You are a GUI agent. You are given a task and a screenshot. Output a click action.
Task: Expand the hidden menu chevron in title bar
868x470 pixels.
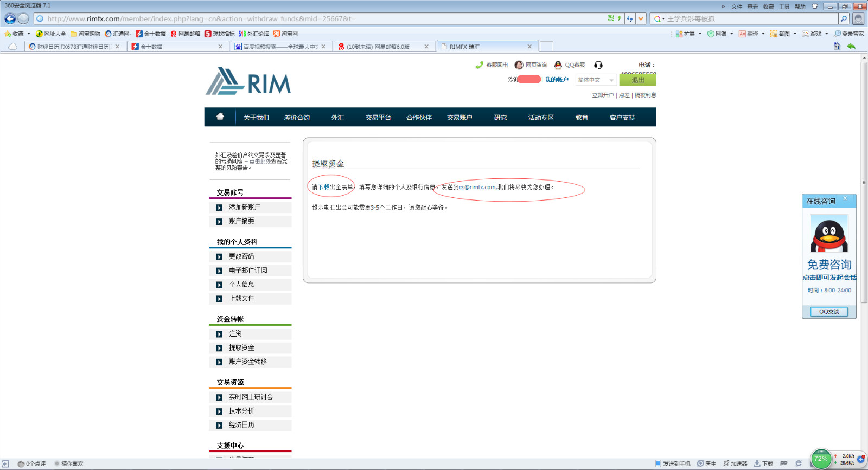tap(723, 7)
